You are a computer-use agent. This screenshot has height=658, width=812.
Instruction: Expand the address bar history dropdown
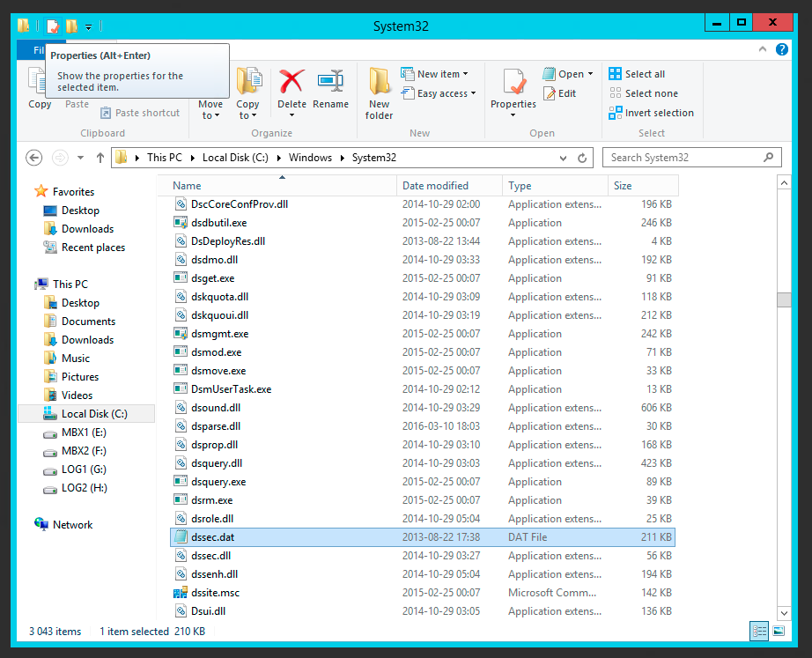(x=564, y=158)
